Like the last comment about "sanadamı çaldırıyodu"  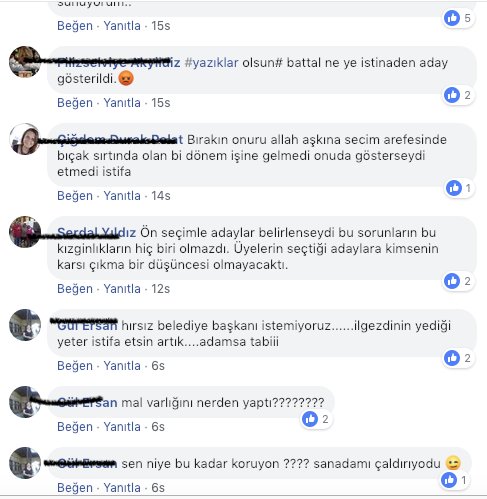pos(75,488)
